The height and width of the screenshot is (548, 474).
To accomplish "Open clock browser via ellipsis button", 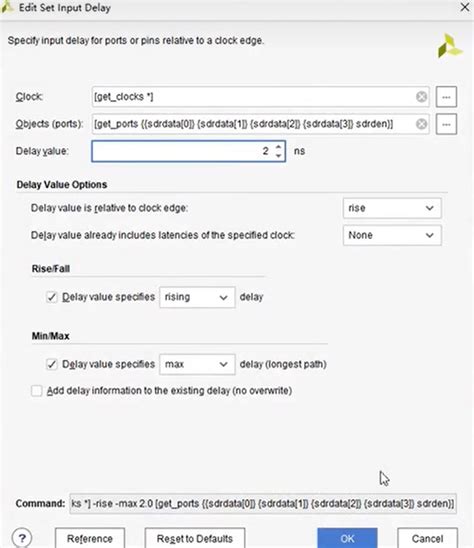I will click(446, 97).
